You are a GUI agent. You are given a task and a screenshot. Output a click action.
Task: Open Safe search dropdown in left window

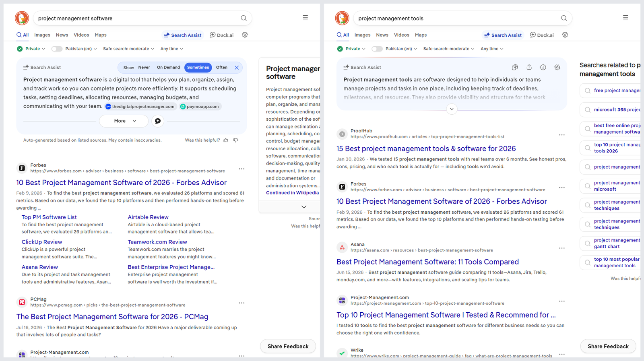pyautogui.click(x=128, y=49)
